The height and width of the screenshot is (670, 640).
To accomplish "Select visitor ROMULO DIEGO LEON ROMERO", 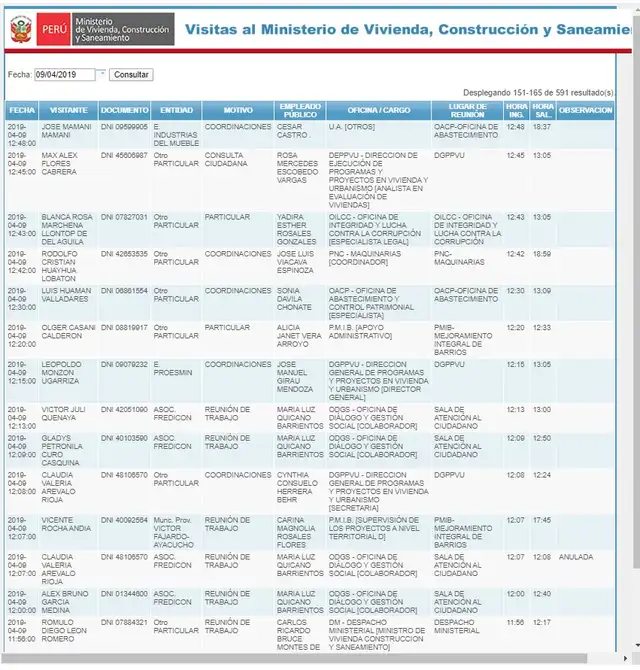I will [x=64, y=631].
